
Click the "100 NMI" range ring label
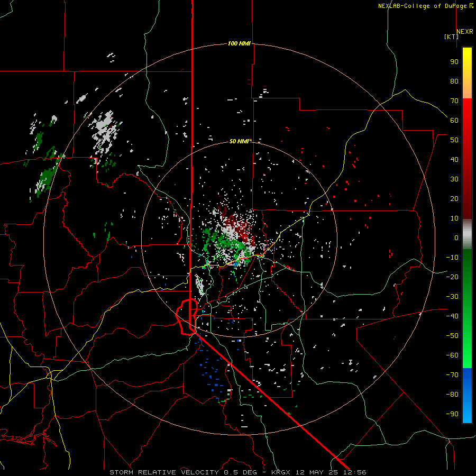click(x=239, y=43)
